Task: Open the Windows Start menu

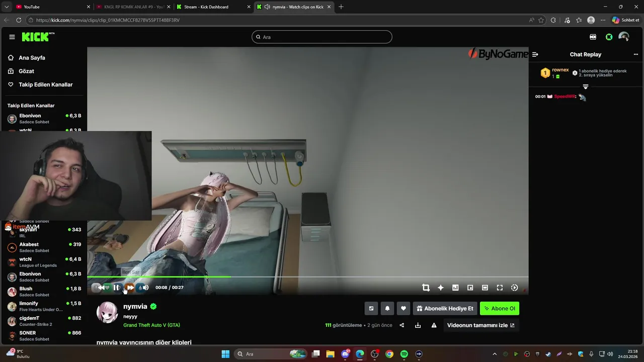Action: (225, 354)
